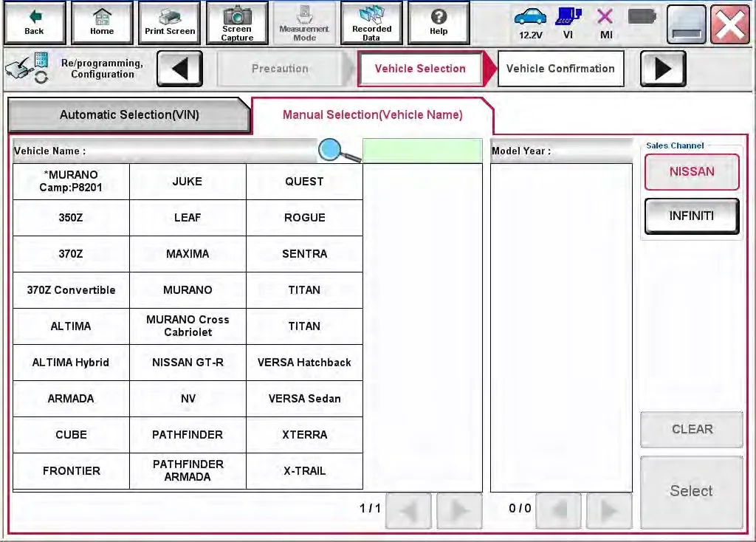
Task: Select the JUKE vehicle
Action: (x=188, y=182)
